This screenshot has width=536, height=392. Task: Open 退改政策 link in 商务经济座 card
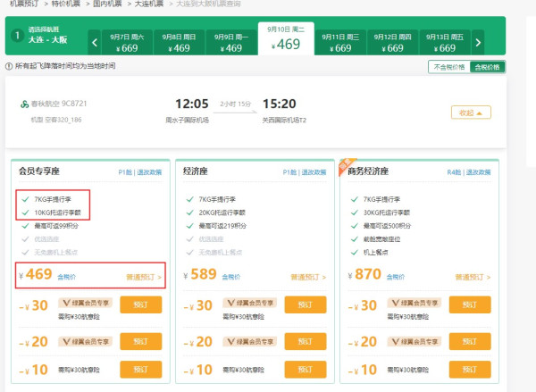pyautogui.click(x=478, y=172)
